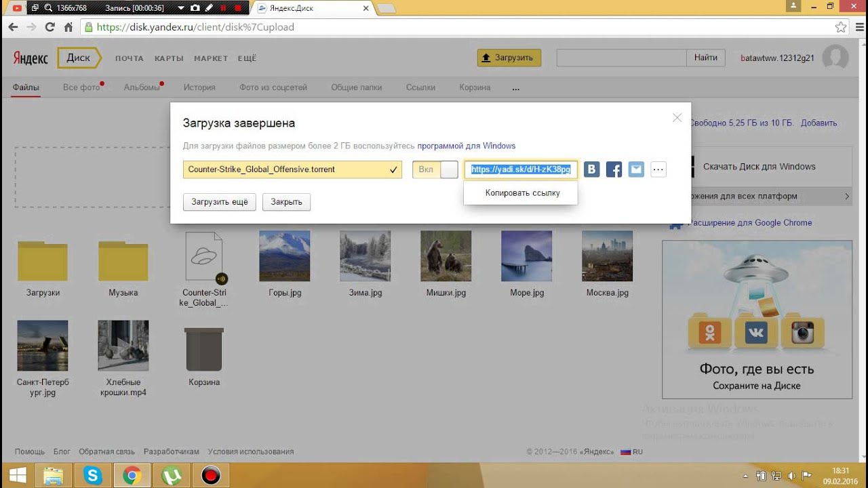Switch to Общие папки tab

pyautogui.click(x=357, y=87)
